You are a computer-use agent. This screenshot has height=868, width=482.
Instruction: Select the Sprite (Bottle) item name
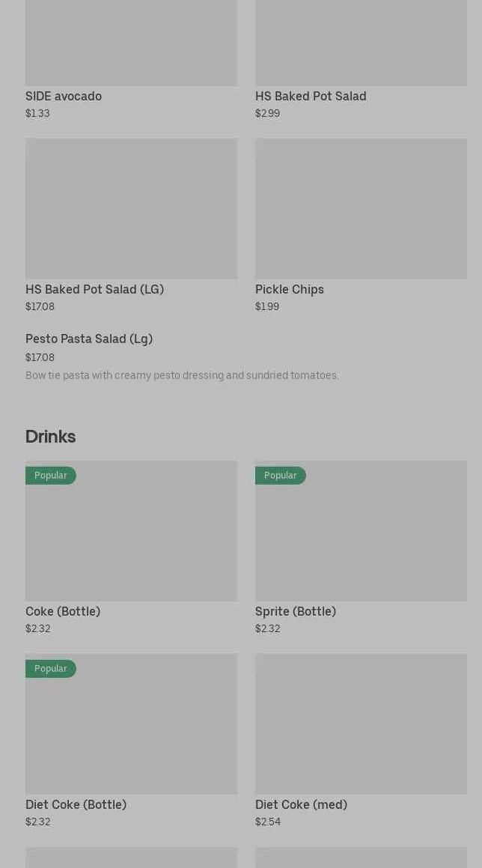(x=296, y=612)
